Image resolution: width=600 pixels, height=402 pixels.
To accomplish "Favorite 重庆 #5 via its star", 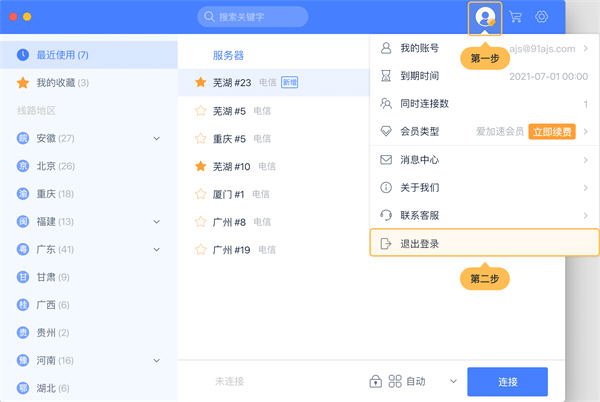I will click(201, 138).
